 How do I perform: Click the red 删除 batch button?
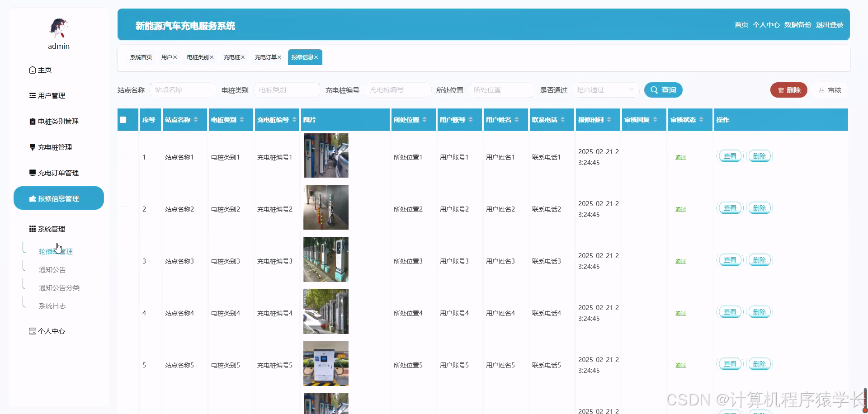tap(789, 90)
